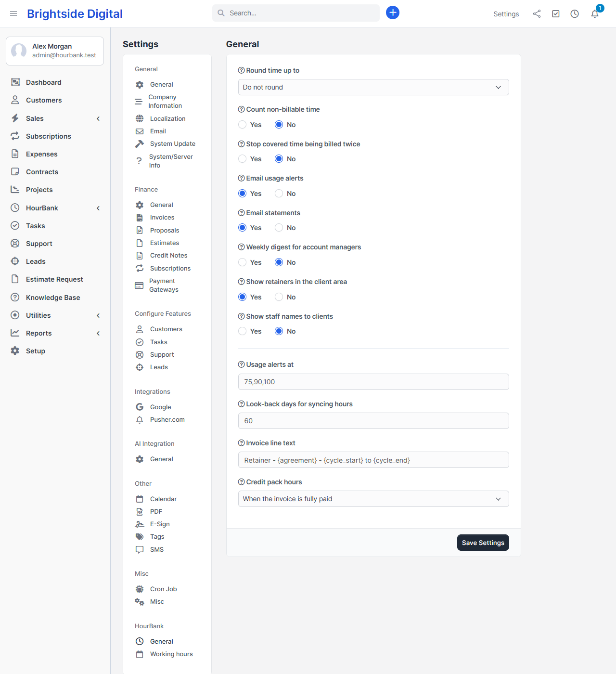This screenshot has height=674, width=616.
Task: Set Count non-billable time to Yes
Action: pyautogui.click(x=243, y=125)
